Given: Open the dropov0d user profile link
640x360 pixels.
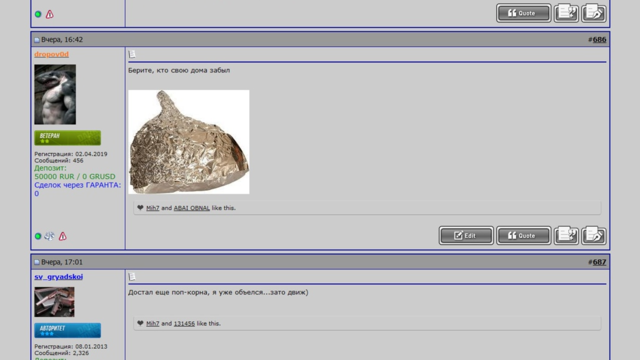Looking at the screenshot, I should (x=51, y=54).
